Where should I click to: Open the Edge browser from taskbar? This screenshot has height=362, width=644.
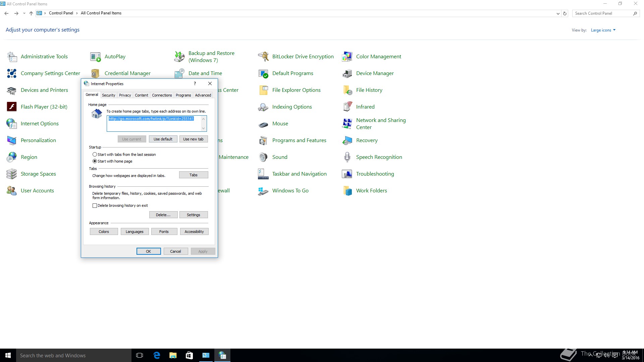click(157, 355)
